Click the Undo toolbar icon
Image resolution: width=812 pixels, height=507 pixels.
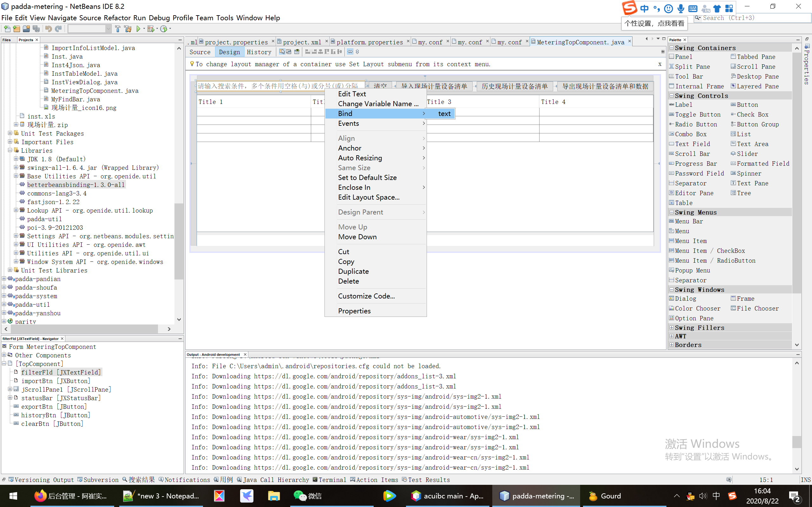[x=48, y=29]
